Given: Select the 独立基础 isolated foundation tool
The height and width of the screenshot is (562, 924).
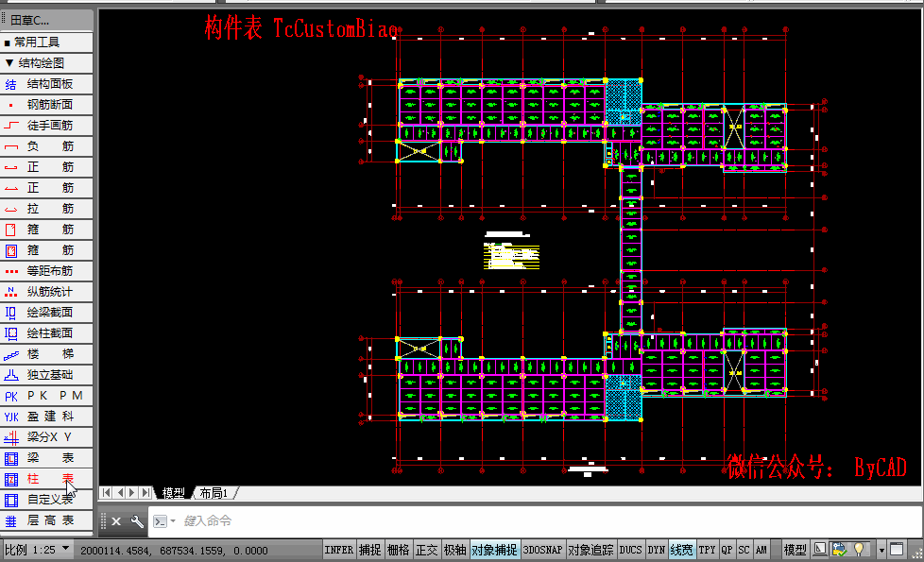Looking at the screenshot, I should click(46, 375).
